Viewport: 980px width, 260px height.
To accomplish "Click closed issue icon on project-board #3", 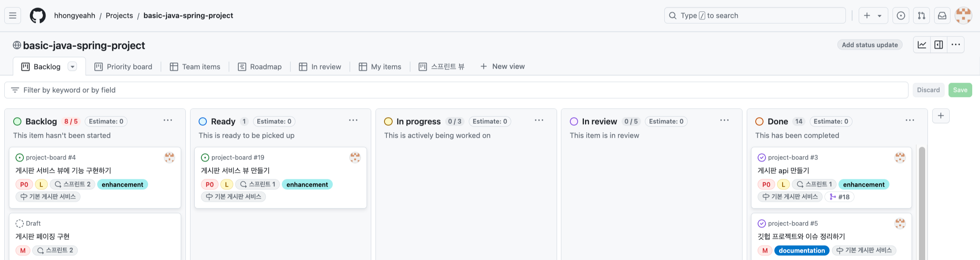I will 762,158.
